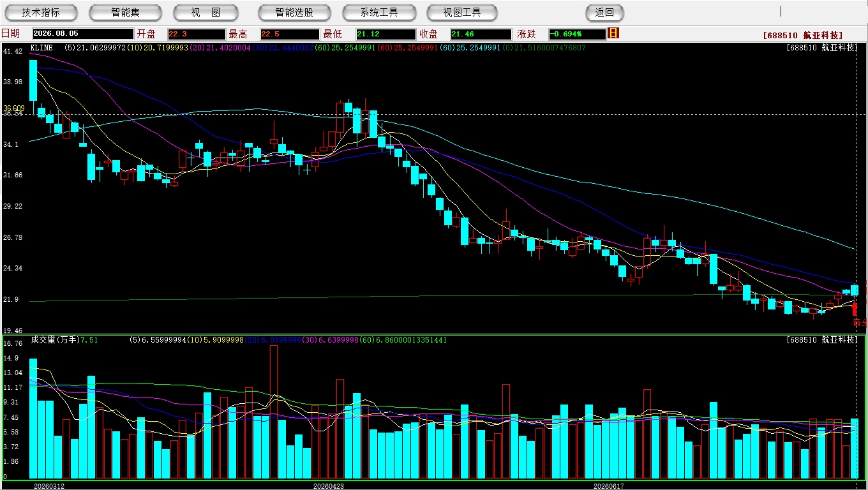Click the 16.76 volume axis label

[x=13, y=343]
